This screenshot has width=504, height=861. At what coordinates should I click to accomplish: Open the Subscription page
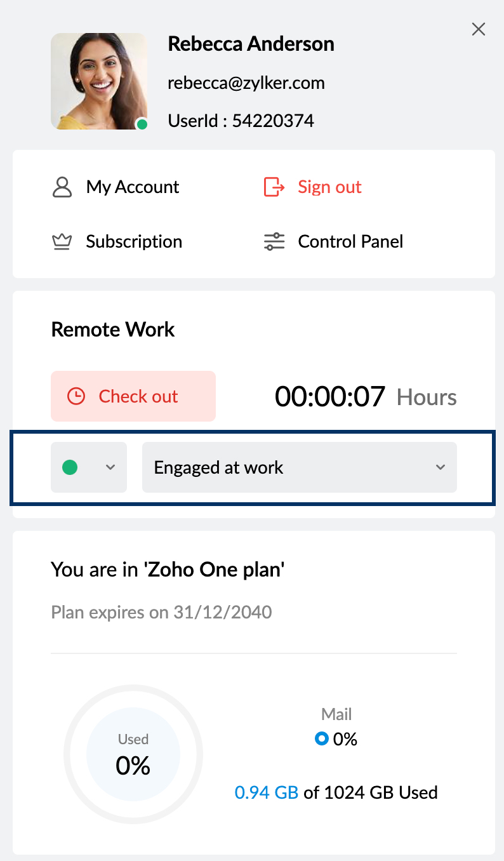(134, 242)
